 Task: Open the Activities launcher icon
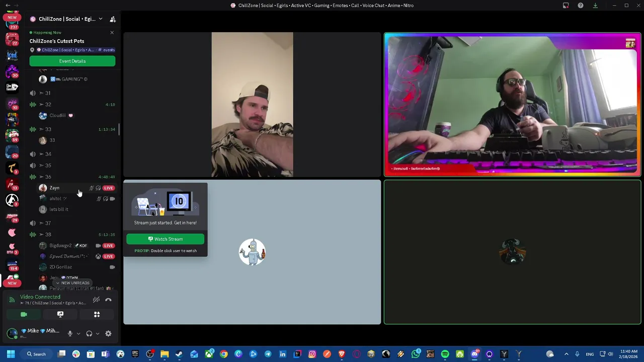[97, 314]
